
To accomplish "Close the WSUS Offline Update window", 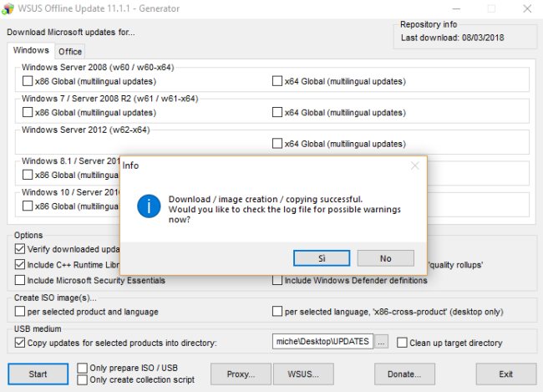I will [x=527, y=8].
